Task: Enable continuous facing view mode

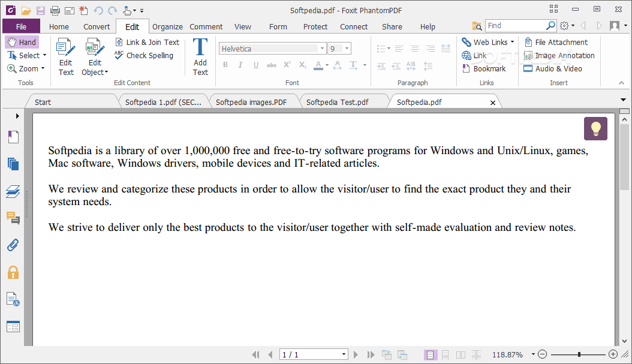Action: (x=477, y=355)
